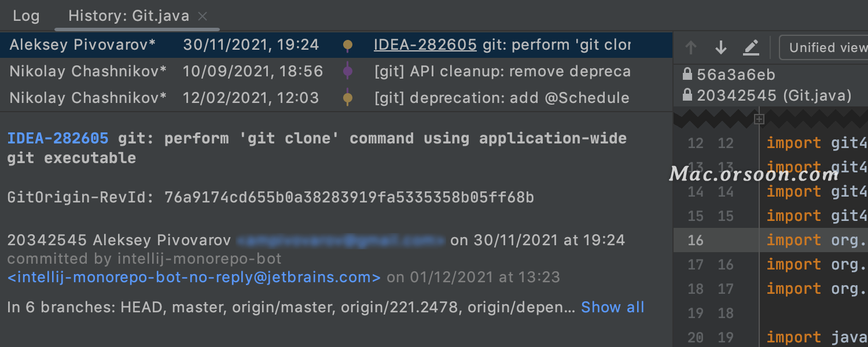Open bold IDEA-282605 link in commit details

pyautogui.click(x=58, y=138)
